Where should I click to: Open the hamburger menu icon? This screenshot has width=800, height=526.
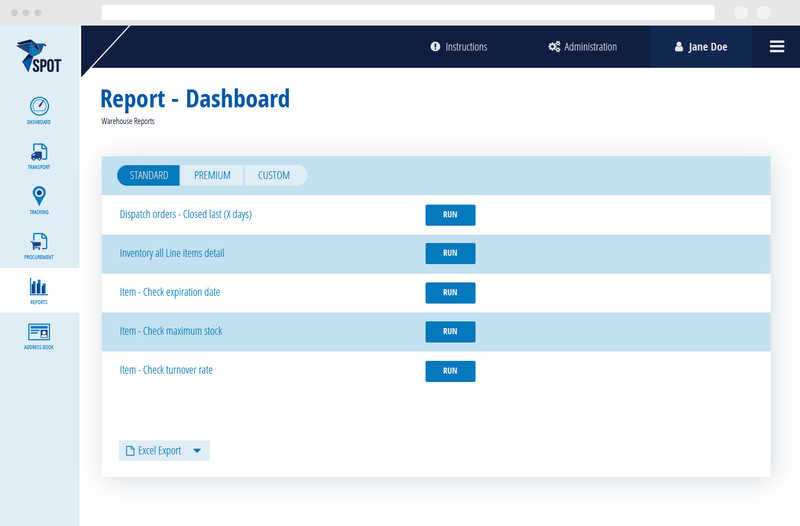776,47
